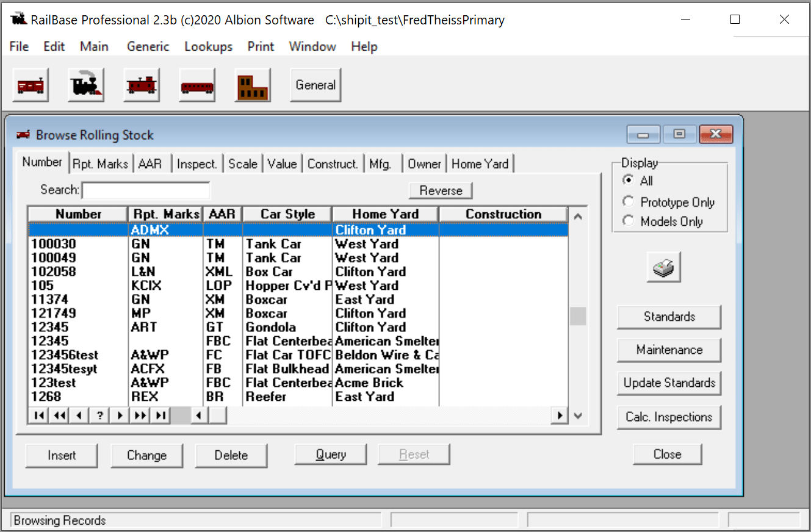
Task: Click the table's vertical scroll up arrow
Action: [x=578, y=216]
